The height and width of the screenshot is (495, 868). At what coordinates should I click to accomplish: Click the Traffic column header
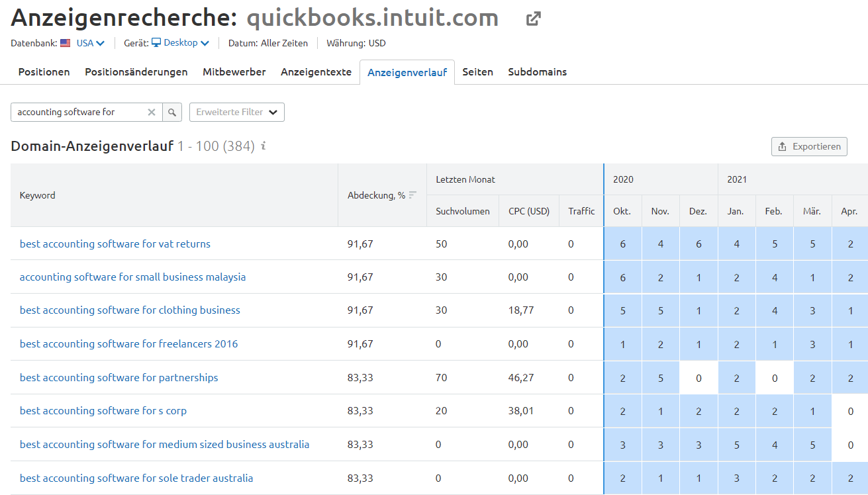(581, 211)
